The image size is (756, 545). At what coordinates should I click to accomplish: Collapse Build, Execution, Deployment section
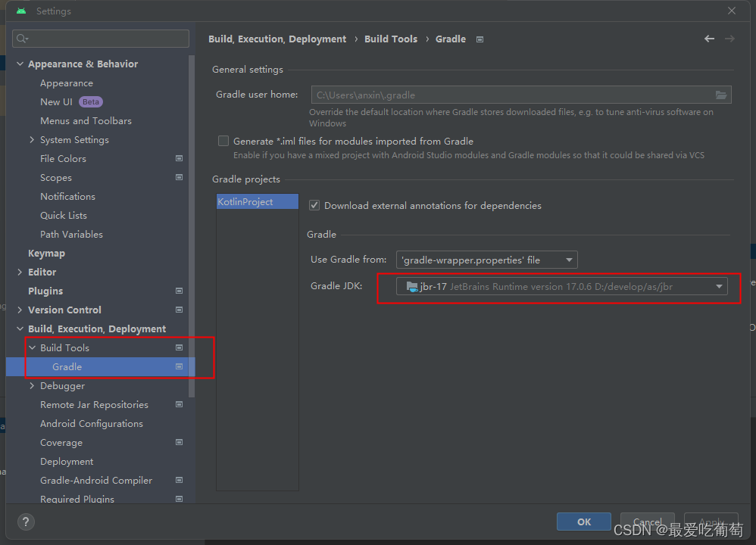[20, 329]
